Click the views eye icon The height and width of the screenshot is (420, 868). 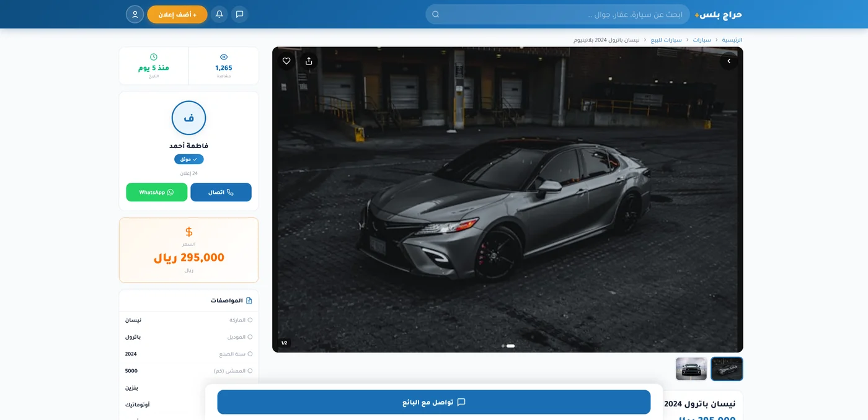[x=224, y=57]
